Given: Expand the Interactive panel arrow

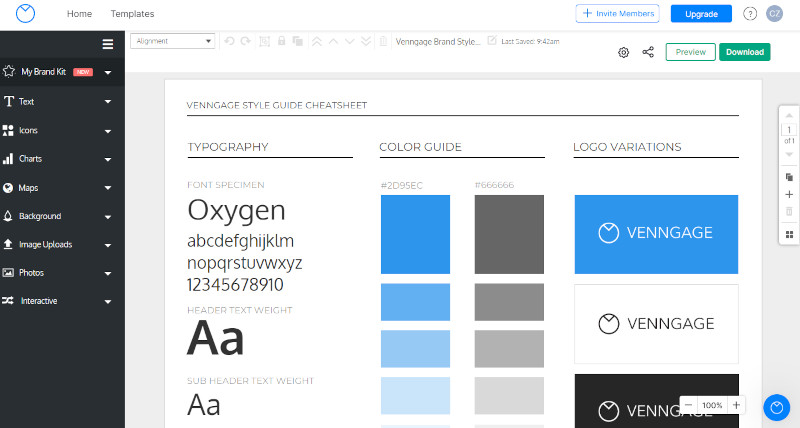Looking at the screenshot, I should [108, 301].
